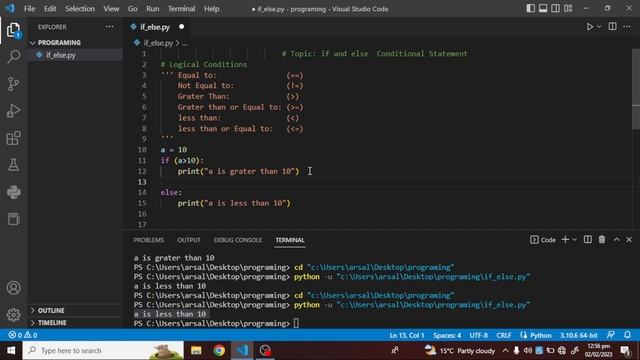Close the terminal panel
Image resolution: width=640 pixels, height=360 pixels.
pyautogui.click(x=629, y=240)
